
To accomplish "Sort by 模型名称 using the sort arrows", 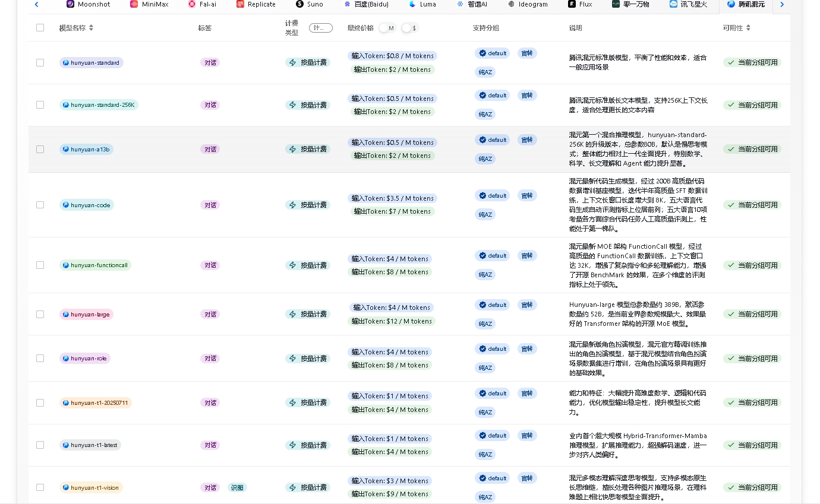I will [91, 28].
